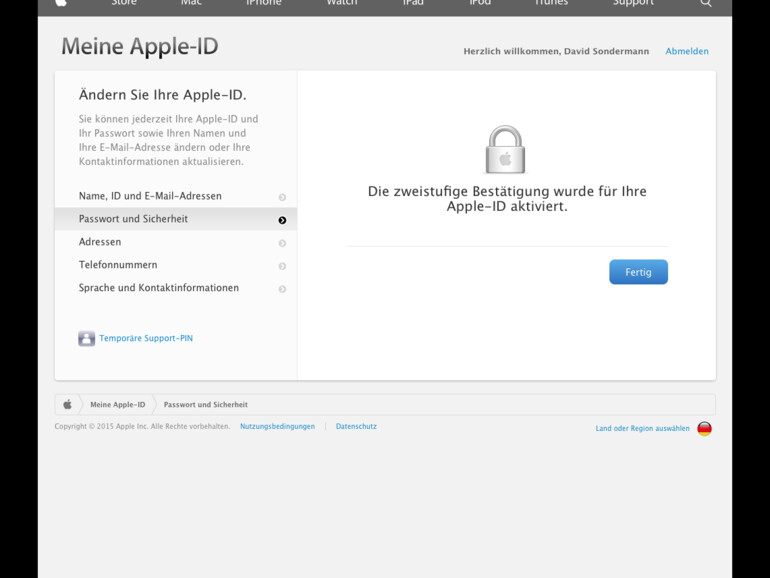The height and width of the screenshot is (578, 770).
Task: Click the Meine Apple-ID breadcrumb
Action: (118, 405)
